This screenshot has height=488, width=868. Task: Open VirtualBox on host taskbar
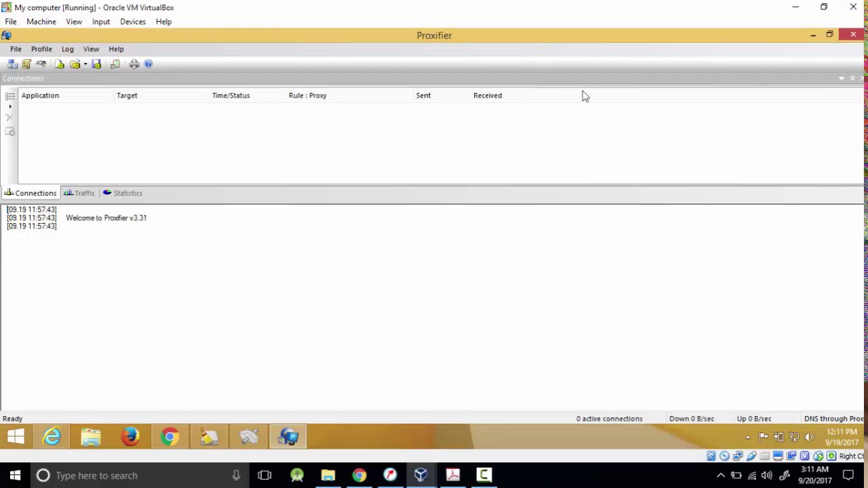click(421, 476)
